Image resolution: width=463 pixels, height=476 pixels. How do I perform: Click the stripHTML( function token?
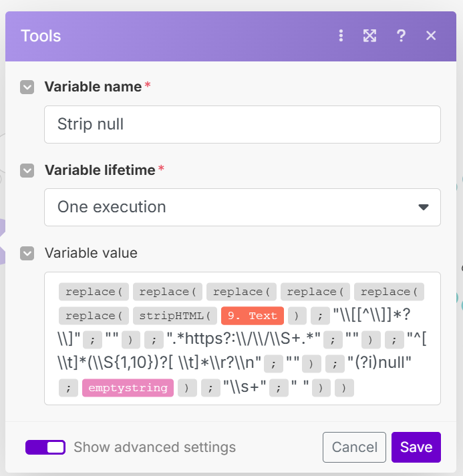175,315
